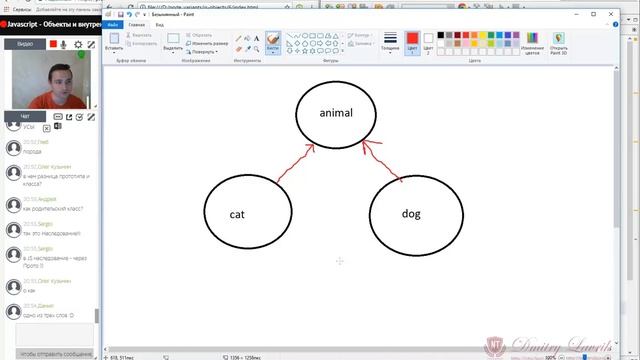Select Color 1 (Цвет 1) swatch button
Viewport: 640px width, 360px height.
click(x=412, y=43)
